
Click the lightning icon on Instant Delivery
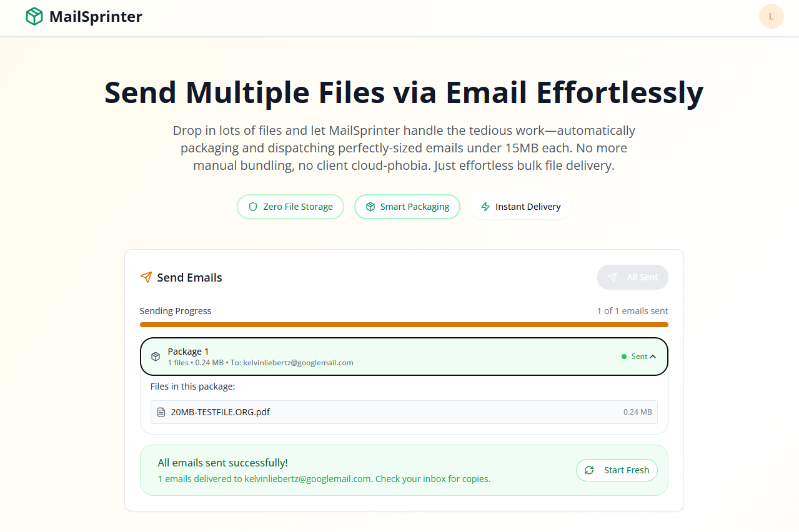(x=485, y=207)
